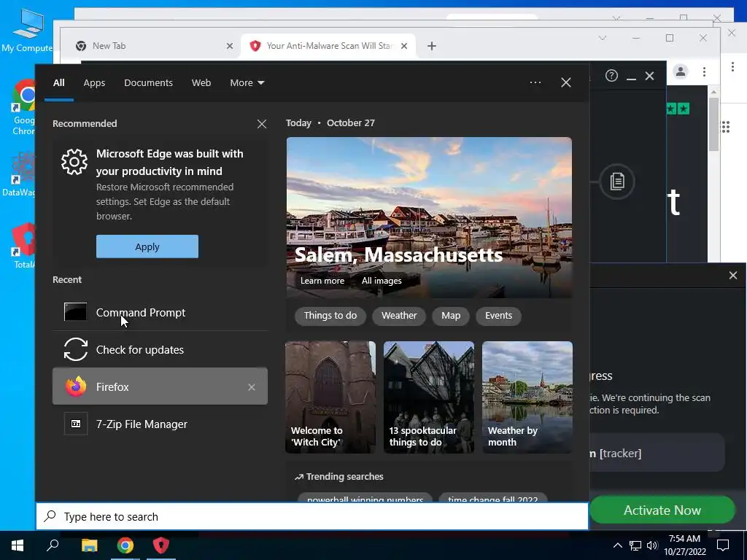
Task: Close the Anti-Malware Scan tab
Action: [x=404, y=46]
